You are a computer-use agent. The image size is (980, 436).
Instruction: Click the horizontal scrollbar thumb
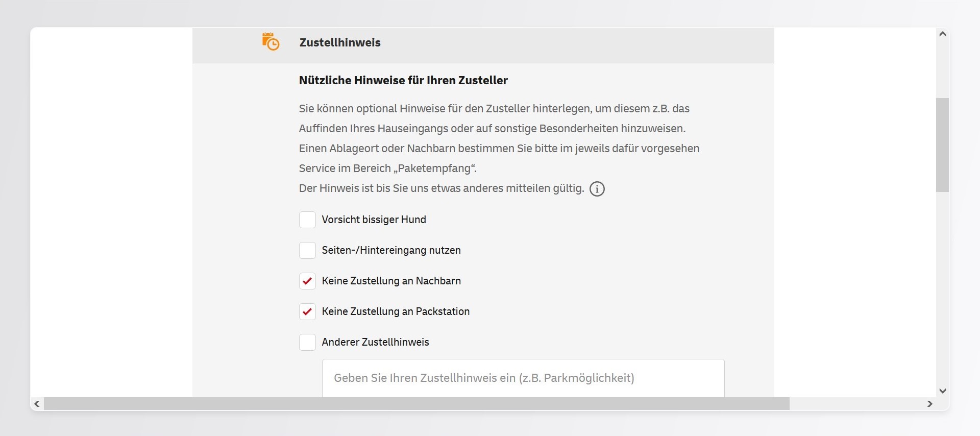point(416,404)
